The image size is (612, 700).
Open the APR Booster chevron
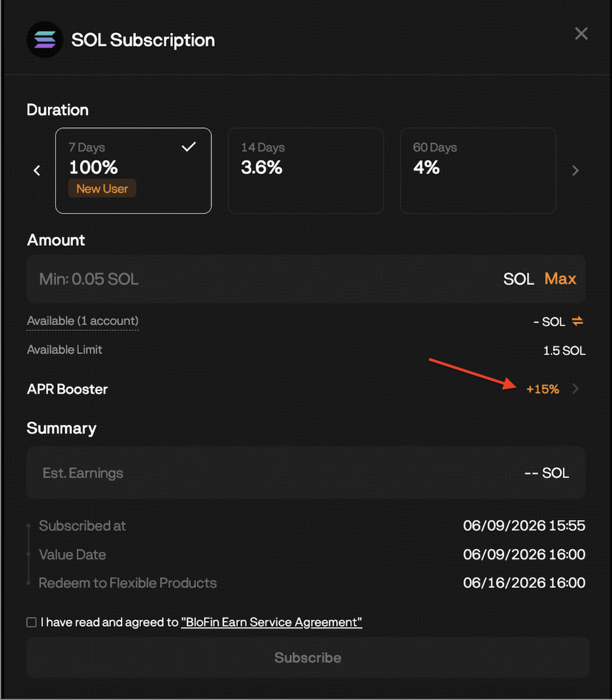[575, 388]
